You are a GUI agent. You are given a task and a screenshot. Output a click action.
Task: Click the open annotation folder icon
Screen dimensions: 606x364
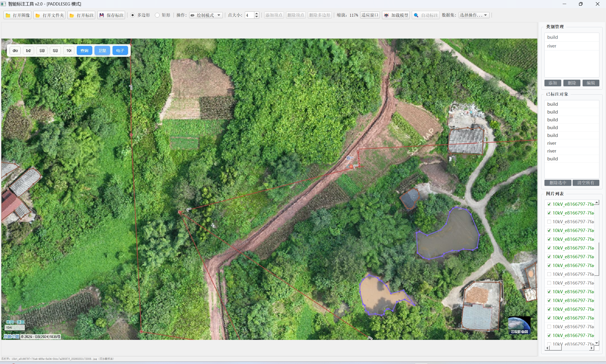[72, 15]
